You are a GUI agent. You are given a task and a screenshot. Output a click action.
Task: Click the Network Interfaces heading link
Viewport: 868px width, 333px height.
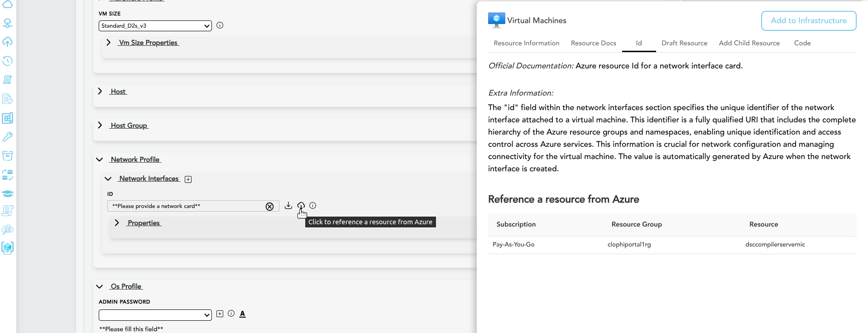[x=149, y=179]
